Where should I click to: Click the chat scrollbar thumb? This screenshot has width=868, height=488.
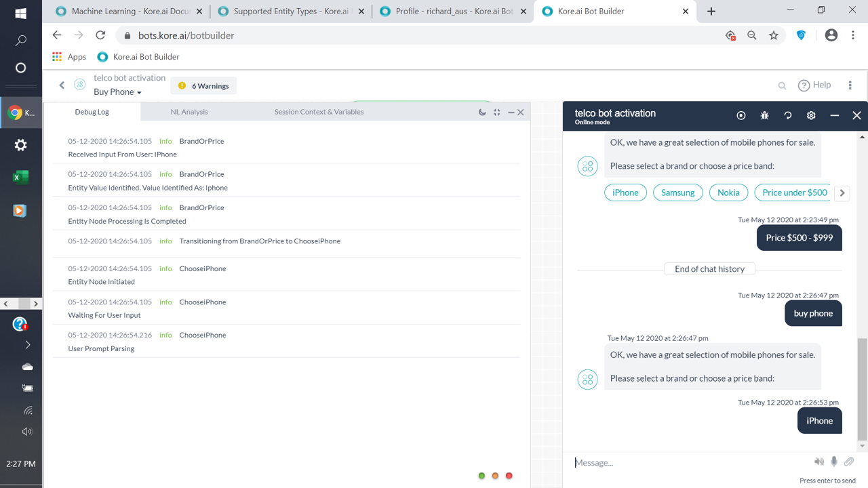(x=862, y=389)
